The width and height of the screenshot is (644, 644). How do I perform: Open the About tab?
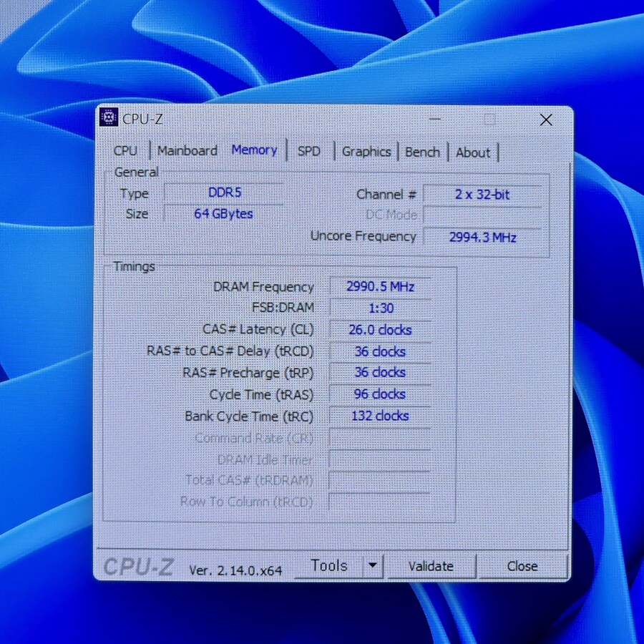(x=473, y=152)
